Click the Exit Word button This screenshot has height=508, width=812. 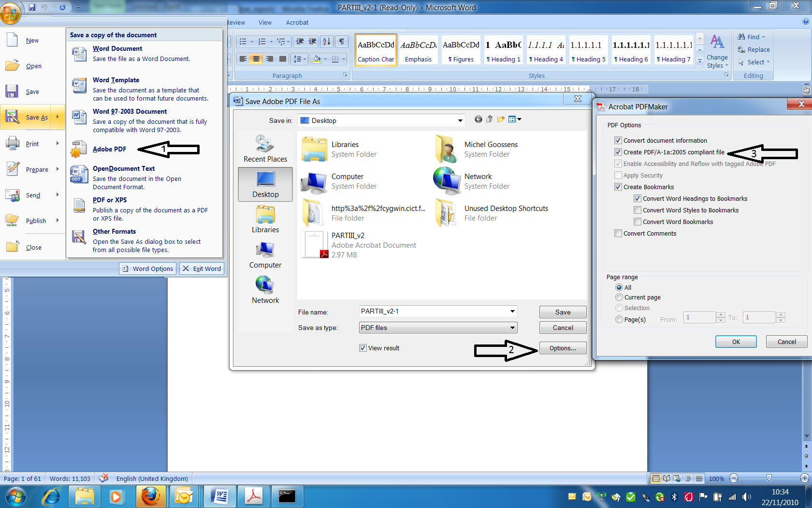pyautogui.click(x=202, y=269)
